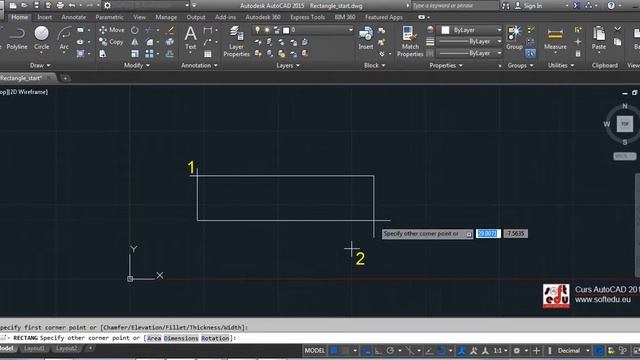Open the Decimal units dropdown
640x360 pixels.
coord(588,351)
